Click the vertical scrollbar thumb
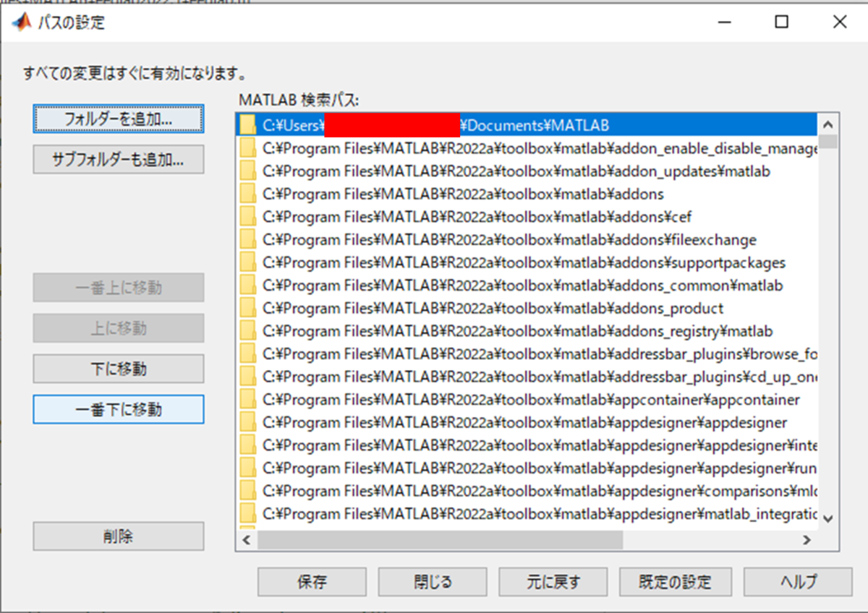This screenshot has height=613, width=868. (828, 140)
